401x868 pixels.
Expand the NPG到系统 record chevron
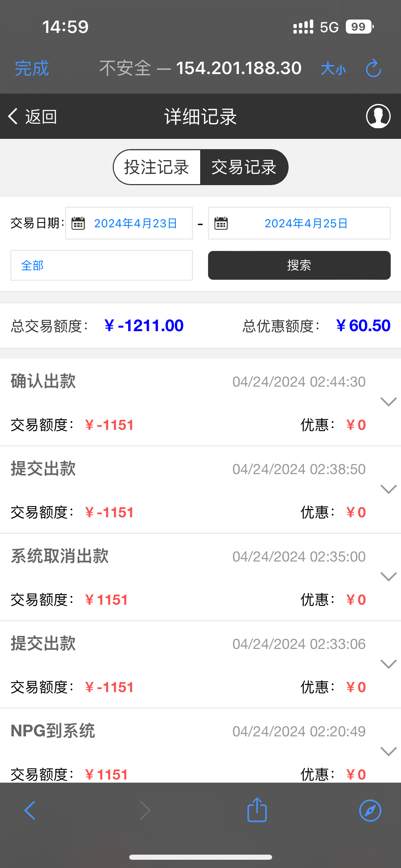388,751
